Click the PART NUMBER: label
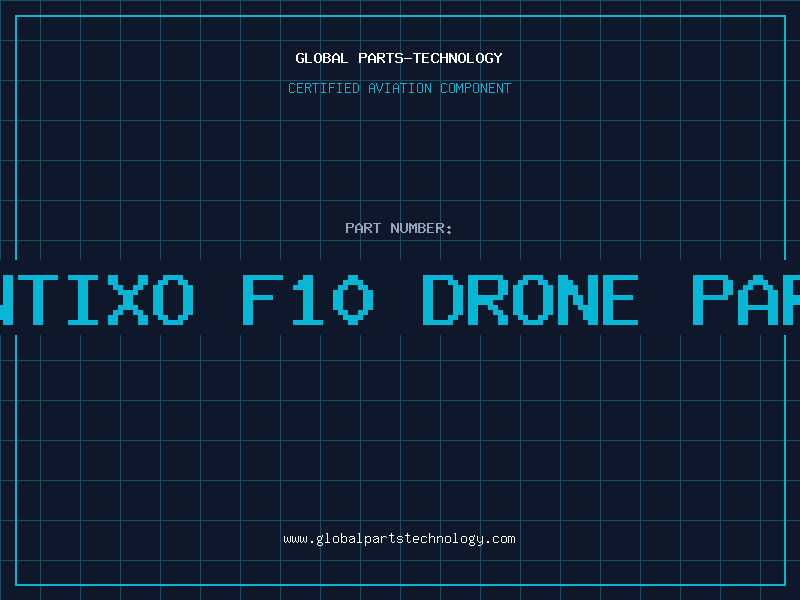Image resolution: width=800 pixels, height=600 pixels. coord(398,228)
